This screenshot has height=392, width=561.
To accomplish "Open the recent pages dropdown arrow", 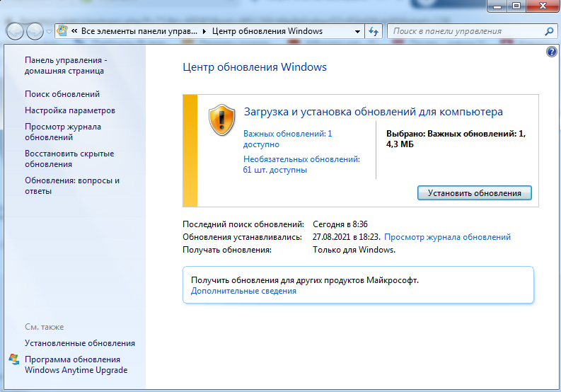I will [x=49, y=31].
